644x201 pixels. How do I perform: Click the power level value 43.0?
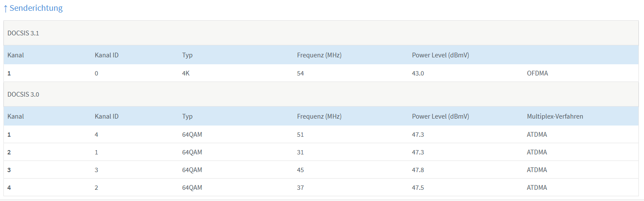pos(418,73)
